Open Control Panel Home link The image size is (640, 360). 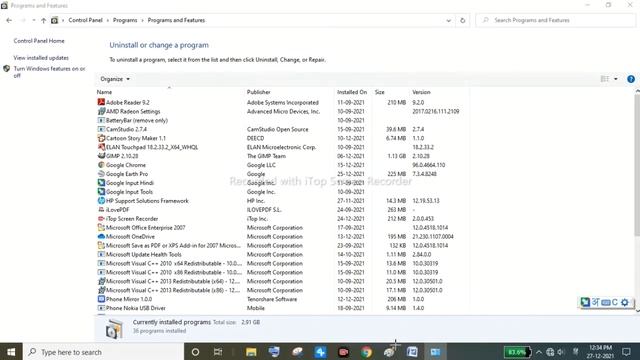tap(39, 41)
